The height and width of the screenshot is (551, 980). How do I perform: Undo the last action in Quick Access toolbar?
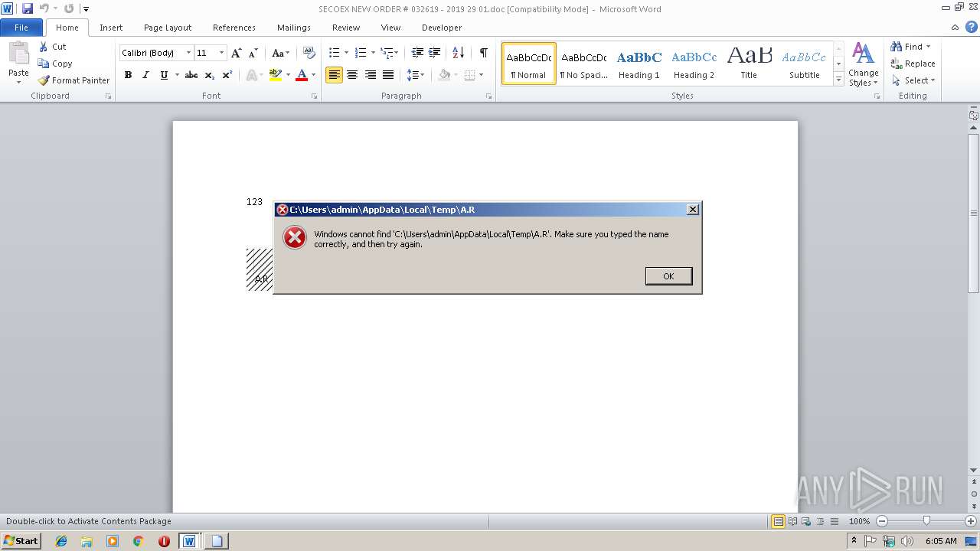point(44,8)
